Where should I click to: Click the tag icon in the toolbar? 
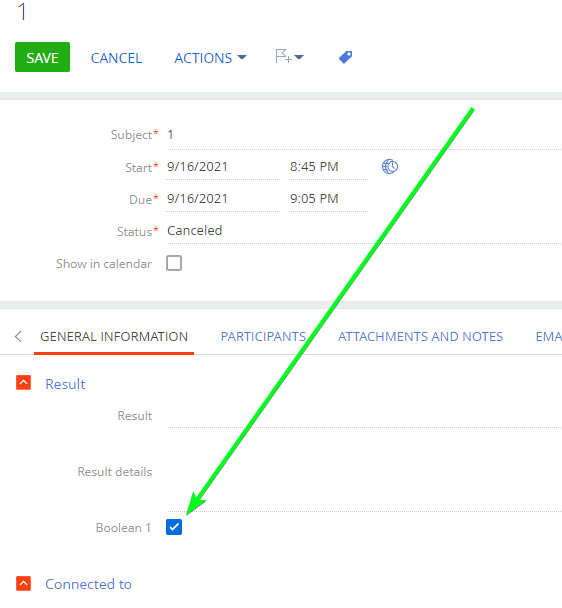coord(345,57)
